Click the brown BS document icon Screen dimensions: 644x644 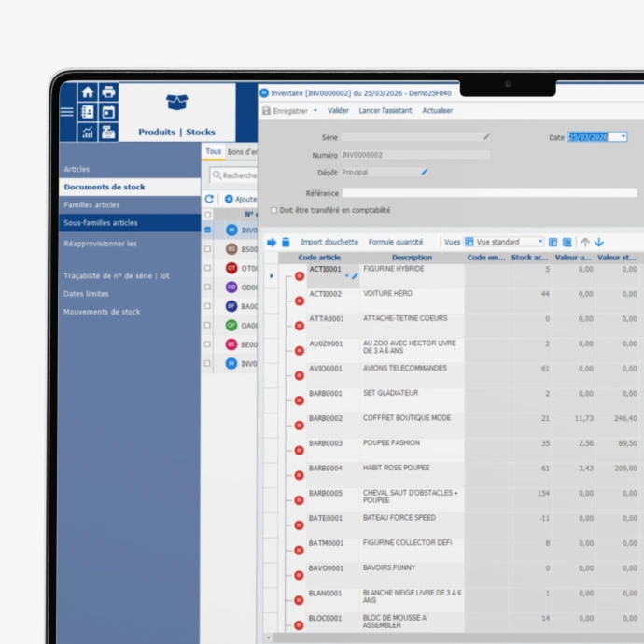[x=231, y=249]
